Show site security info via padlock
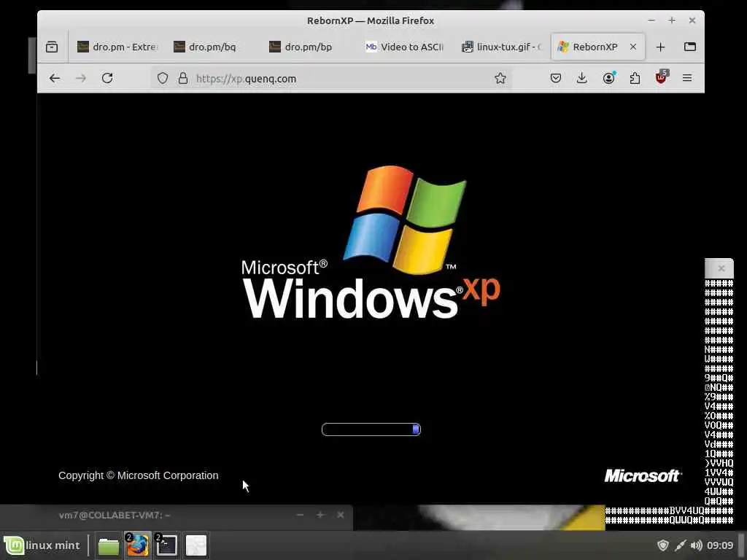Screen dimensions: 747x560 point(183,78)
